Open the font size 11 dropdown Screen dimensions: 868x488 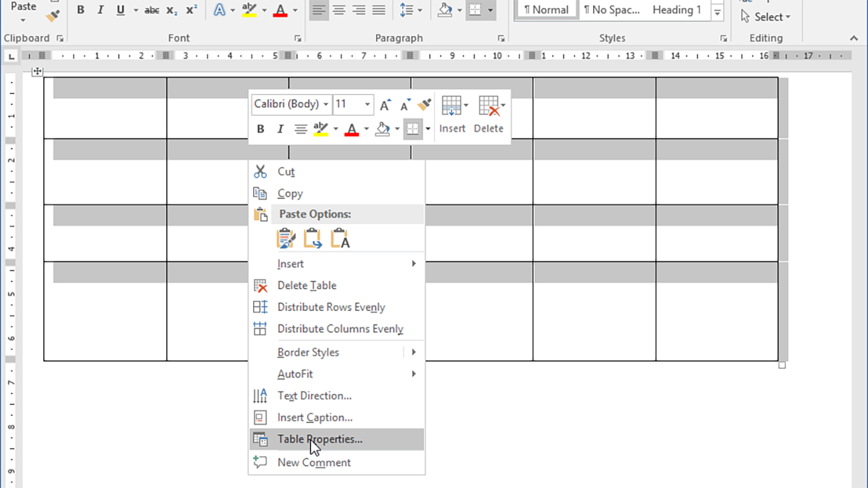354,104
